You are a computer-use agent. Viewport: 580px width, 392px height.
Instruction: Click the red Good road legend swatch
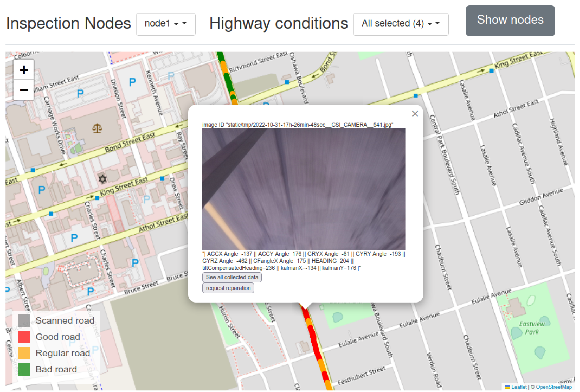[x=24, y=337]
